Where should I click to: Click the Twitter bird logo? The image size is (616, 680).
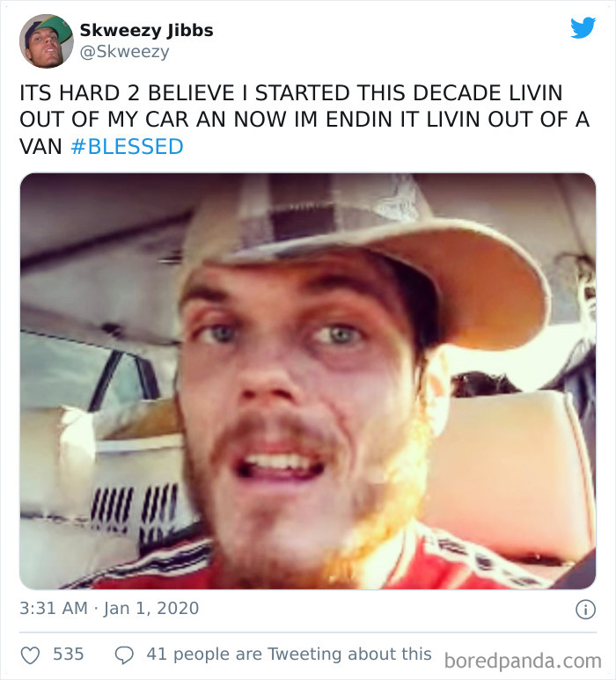point(583,28)
